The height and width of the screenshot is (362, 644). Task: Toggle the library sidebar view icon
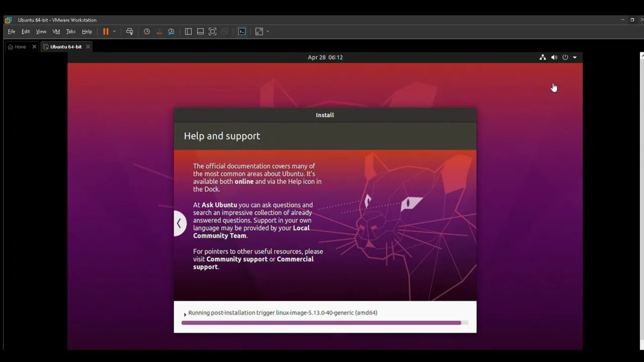pyautogui.click(x=188, y=31)
